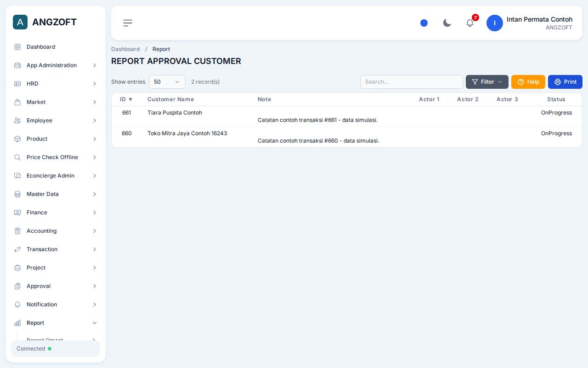Toggle sidebar with hamburger menu icon
Screen dimensions: 588x368
[x=128, y=23]
